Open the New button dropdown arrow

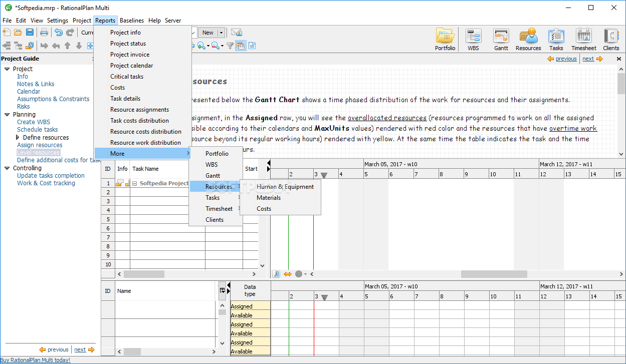tap(221, 33)
